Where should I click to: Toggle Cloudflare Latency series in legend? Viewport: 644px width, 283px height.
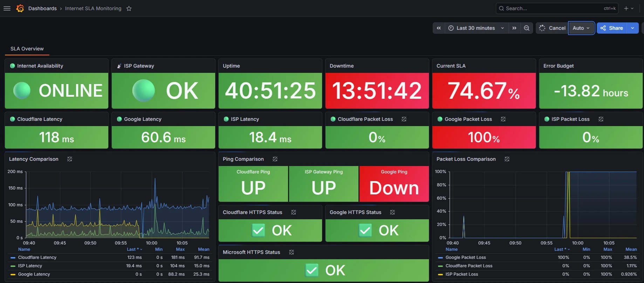(37, 257)
